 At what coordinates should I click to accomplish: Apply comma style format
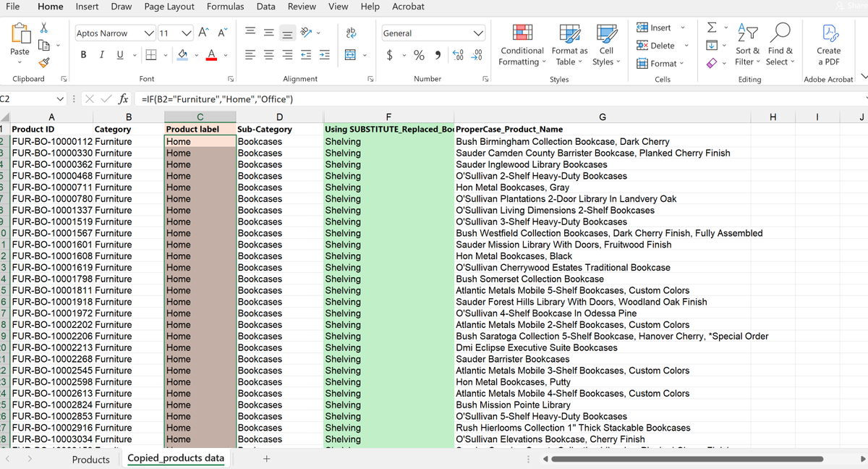point(439,55)
